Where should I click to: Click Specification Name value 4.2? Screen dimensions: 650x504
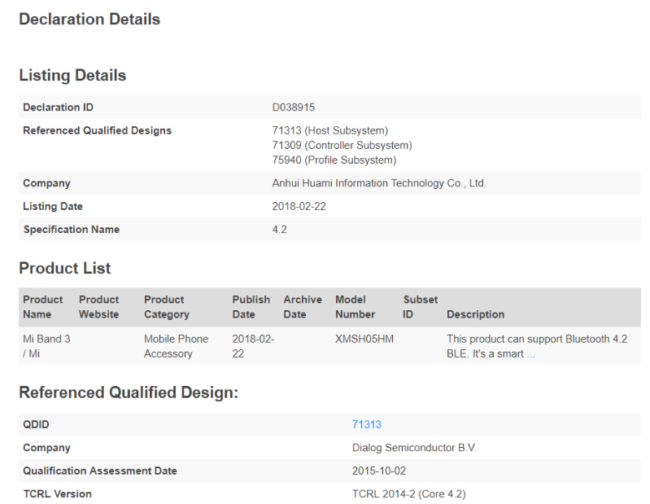279,230
